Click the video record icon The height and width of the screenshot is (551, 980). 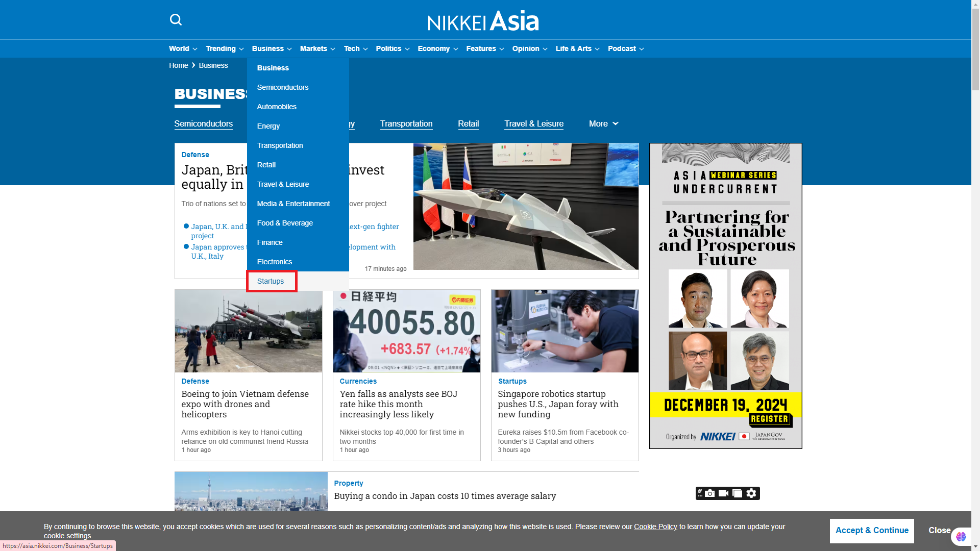723,493
